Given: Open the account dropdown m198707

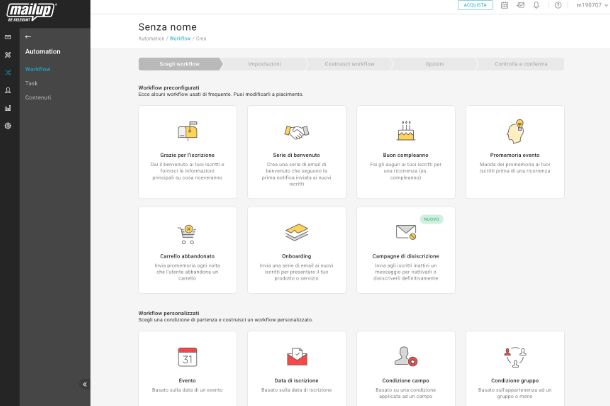Looking at the screenshot, I should 592,5.
